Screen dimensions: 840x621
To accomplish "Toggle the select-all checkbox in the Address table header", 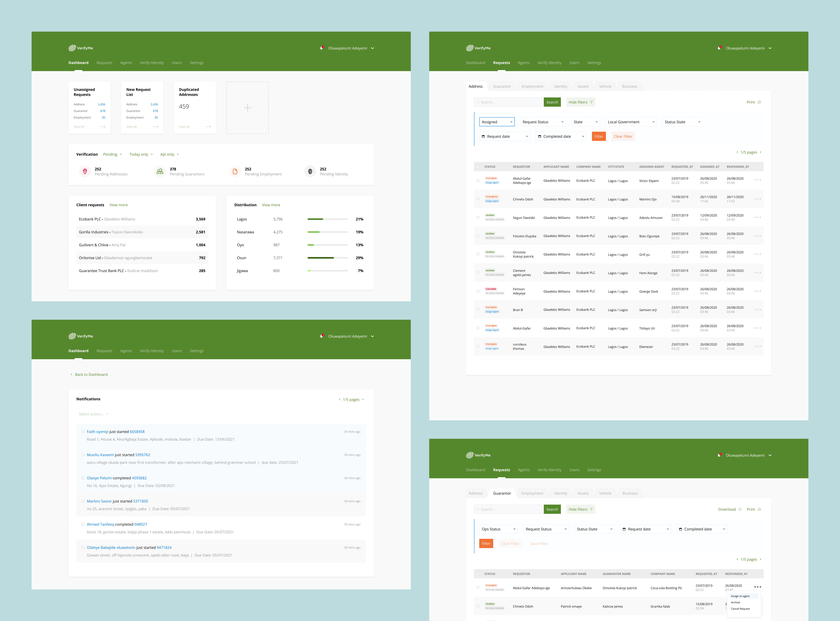I will coord(478,167).
